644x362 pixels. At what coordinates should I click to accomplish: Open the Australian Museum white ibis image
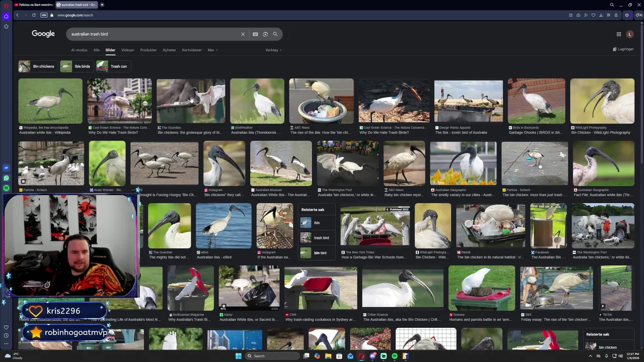[281, 164]
